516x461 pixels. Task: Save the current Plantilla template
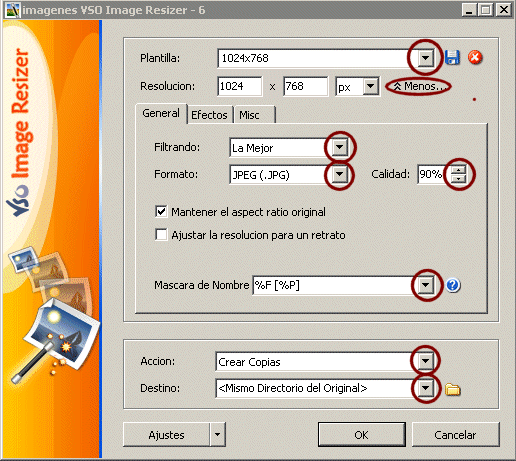(x=452, y=58)
